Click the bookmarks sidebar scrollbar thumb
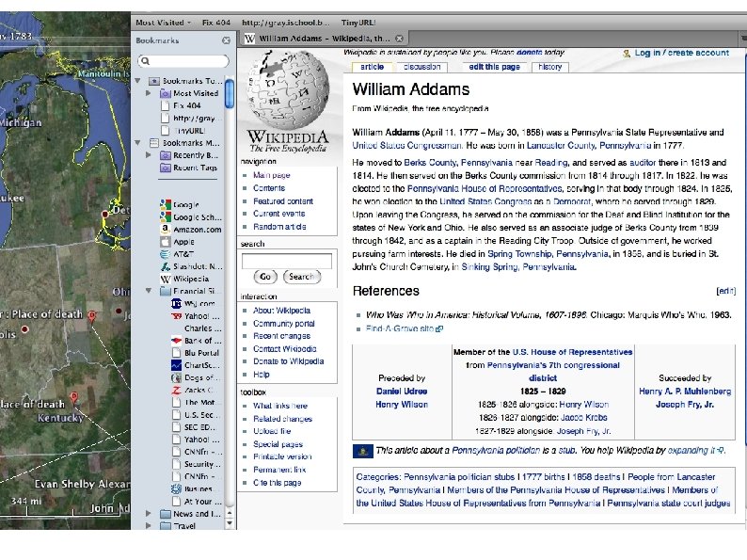 [230, 94]
